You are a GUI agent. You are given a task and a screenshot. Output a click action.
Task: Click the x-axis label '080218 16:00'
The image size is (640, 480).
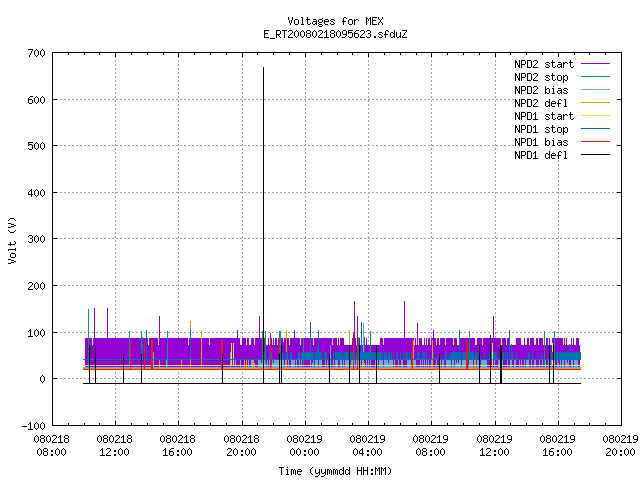point(178,446)
